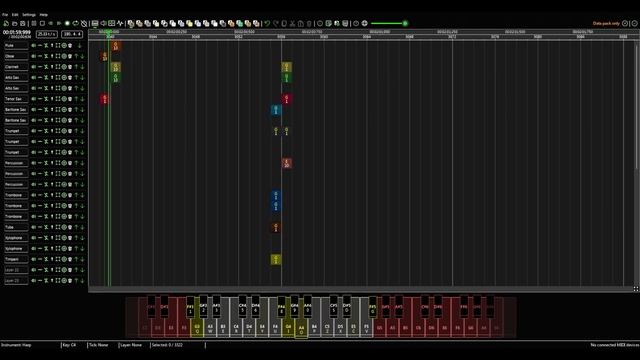Viewport: 640px width, 360px height.
Task: Click the Save song toolbar icon
Action: pyautogui.click(x=22, y=23)
